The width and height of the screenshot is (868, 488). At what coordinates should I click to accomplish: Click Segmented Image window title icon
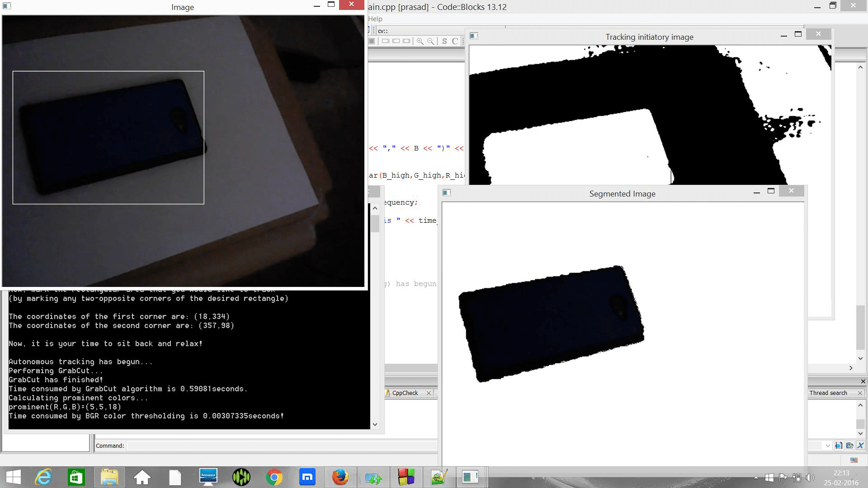pos(447,193)
